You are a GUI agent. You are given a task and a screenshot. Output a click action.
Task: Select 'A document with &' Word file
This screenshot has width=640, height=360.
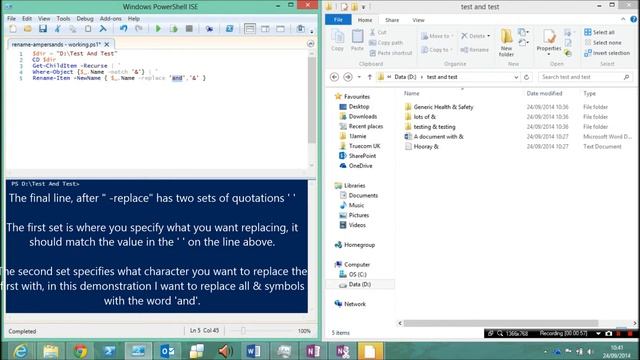click(x=438, y=137)
